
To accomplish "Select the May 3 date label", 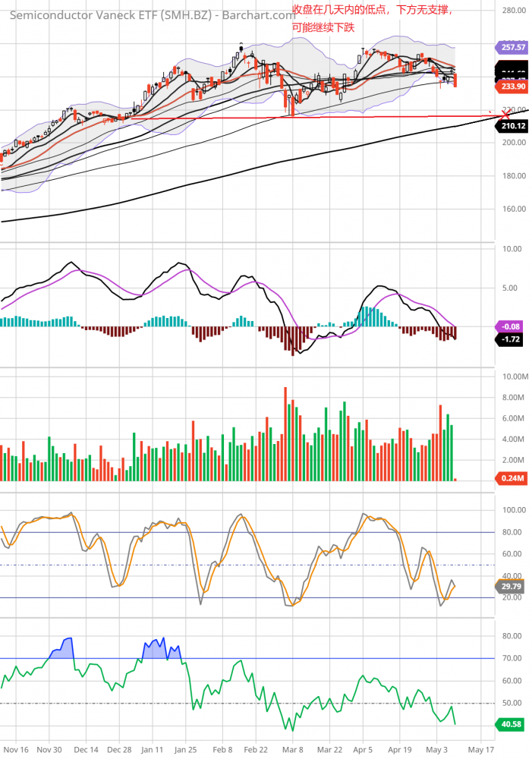I will pyautogui.click(x=439, y=748).
